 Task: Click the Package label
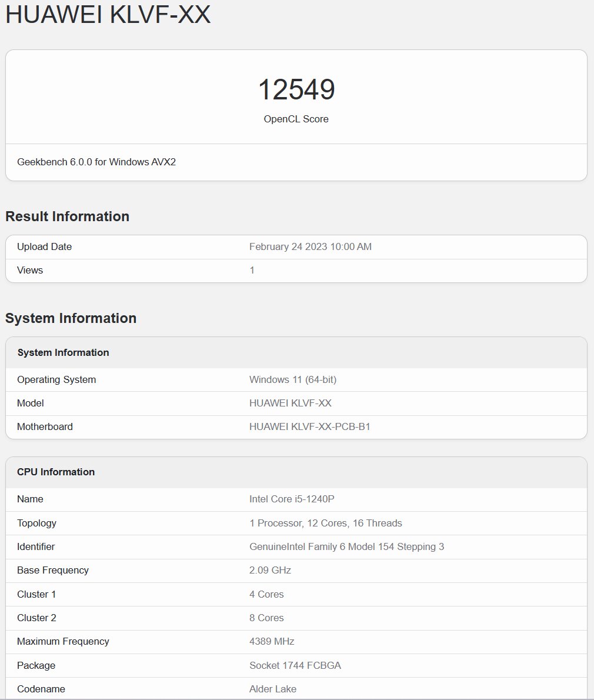click(x=36, y=666)
